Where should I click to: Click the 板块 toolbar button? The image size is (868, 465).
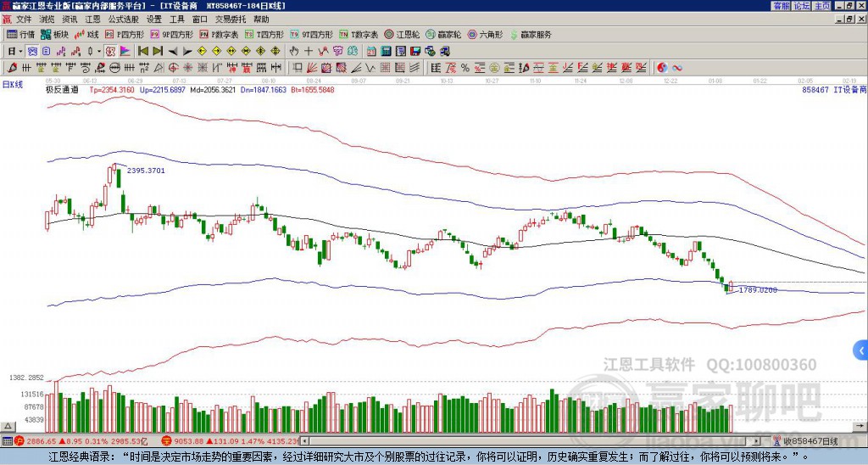coord(54,35)
